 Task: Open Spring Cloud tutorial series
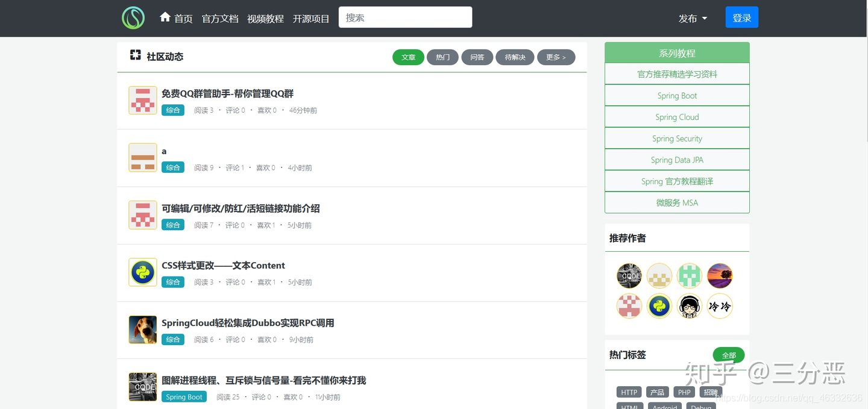[677, 117]
